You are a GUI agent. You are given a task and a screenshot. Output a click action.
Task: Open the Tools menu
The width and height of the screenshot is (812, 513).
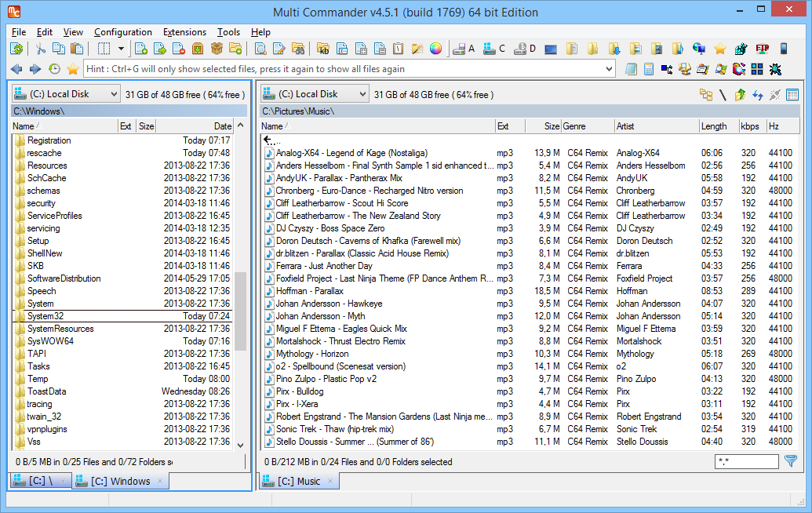[228, 32]
